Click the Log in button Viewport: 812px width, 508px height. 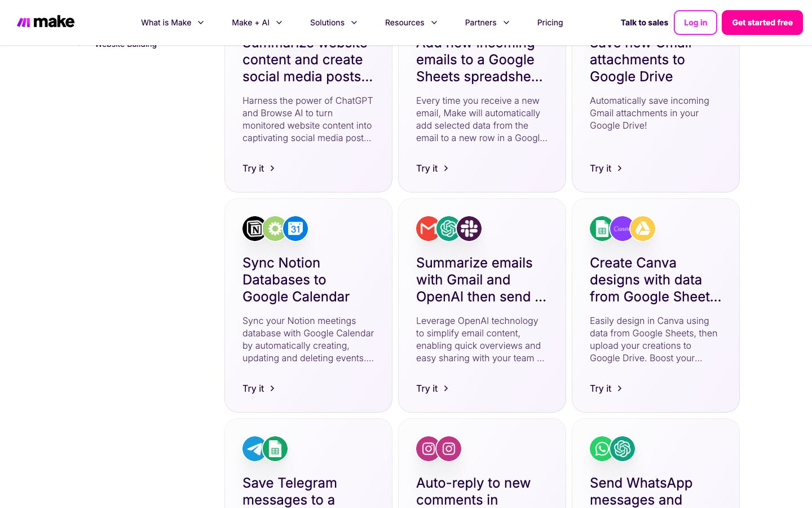pos(695,23)
